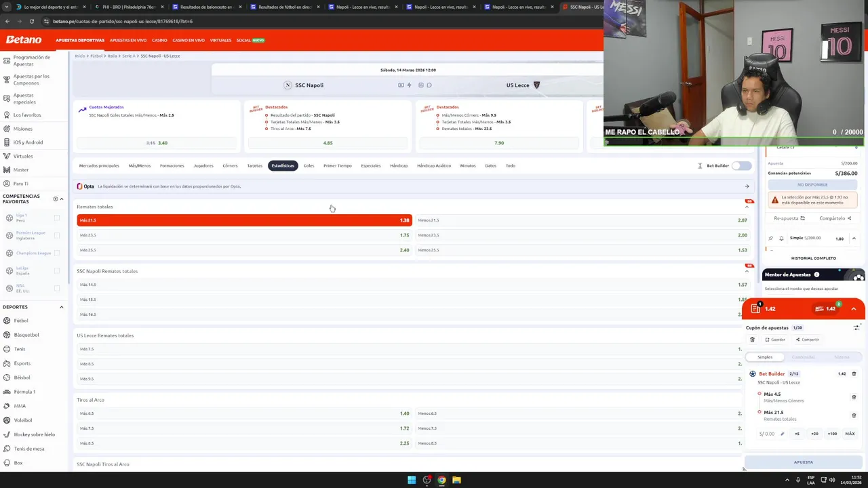The height and width of the screenshot is (488, 868).
Task: Add +20 to stake
Action: (x=814, y=434)
